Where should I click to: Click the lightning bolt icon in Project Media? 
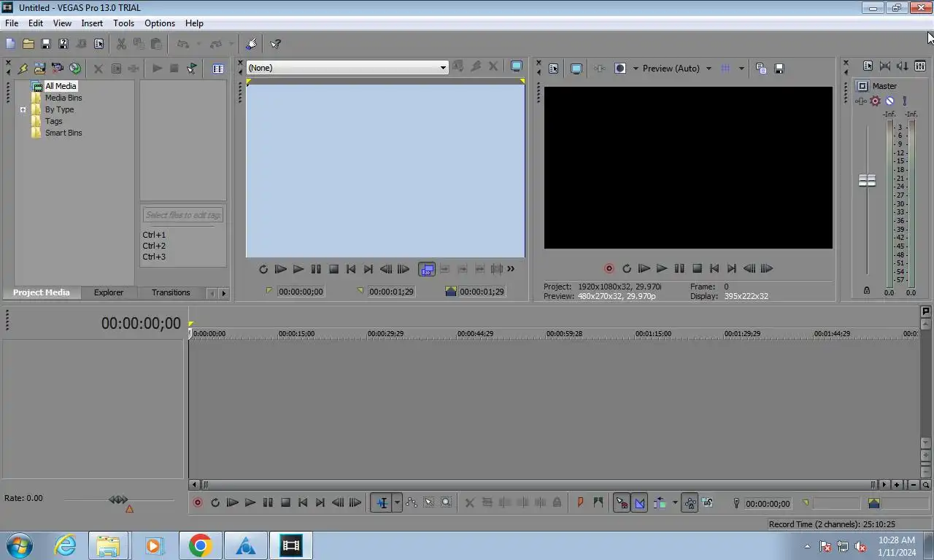pyautogui.click(x=23, y=69)
